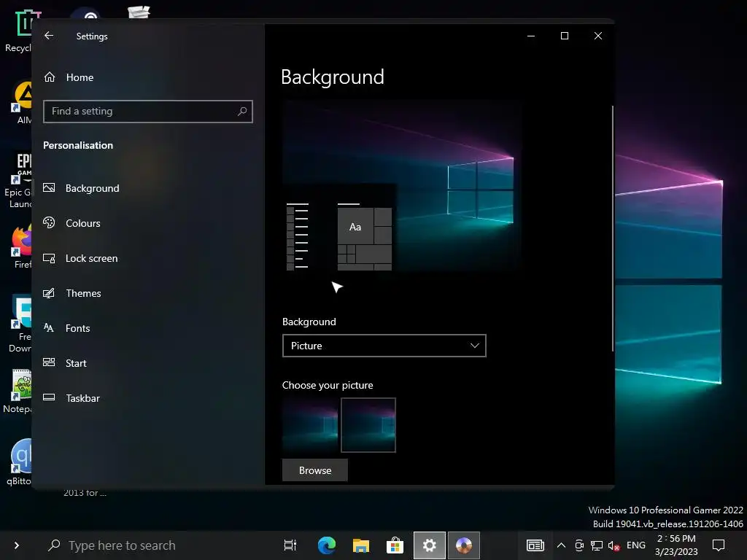Open the network tray icon
Screen dimensions: 747x560
pos(597,545)
